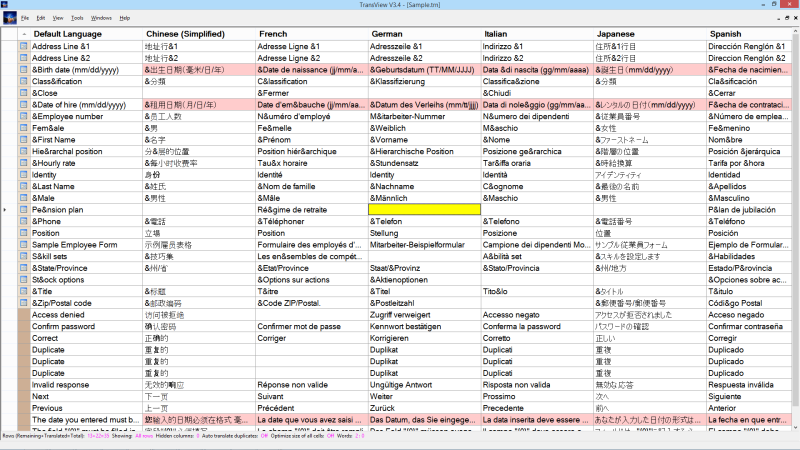Click the row icon beside Identity

pyautogui.click(x=23, y=174)
